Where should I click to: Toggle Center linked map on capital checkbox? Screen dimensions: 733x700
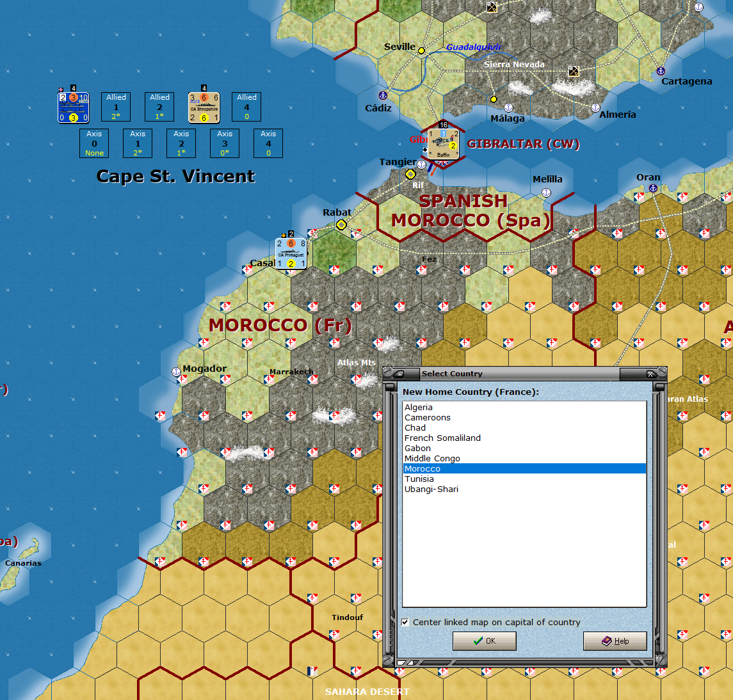coord(405,622)
